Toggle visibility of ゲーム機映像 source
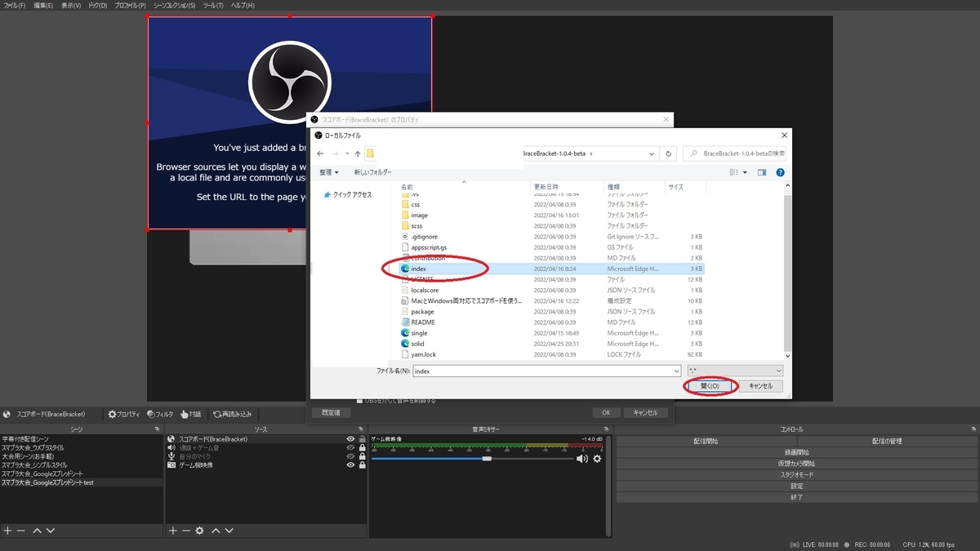Screen dimensions: 980x551 pyautogui.click(x=350, y=464)
